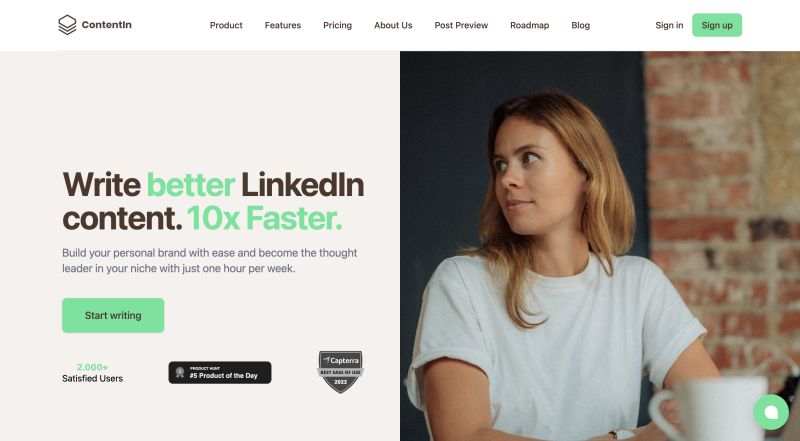800x441 pixels.
Task: Open the Features menu item
Action: click(283, 25)
